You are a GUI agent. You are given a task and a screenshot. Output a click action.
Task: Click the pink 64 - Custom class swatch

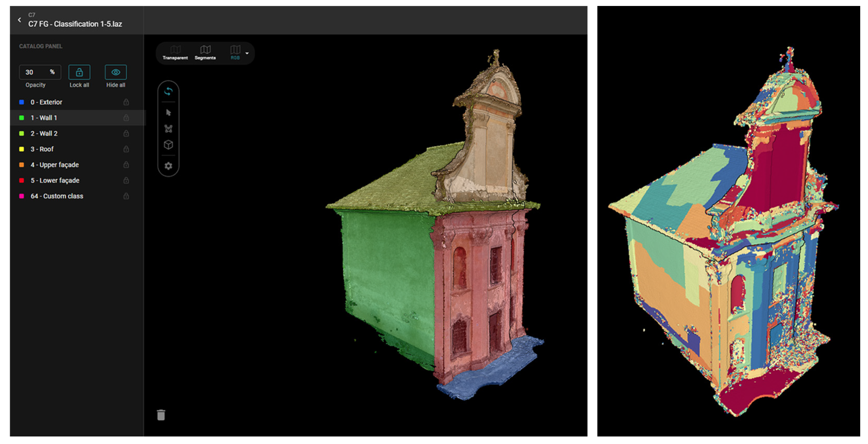[x=22, y=196]
